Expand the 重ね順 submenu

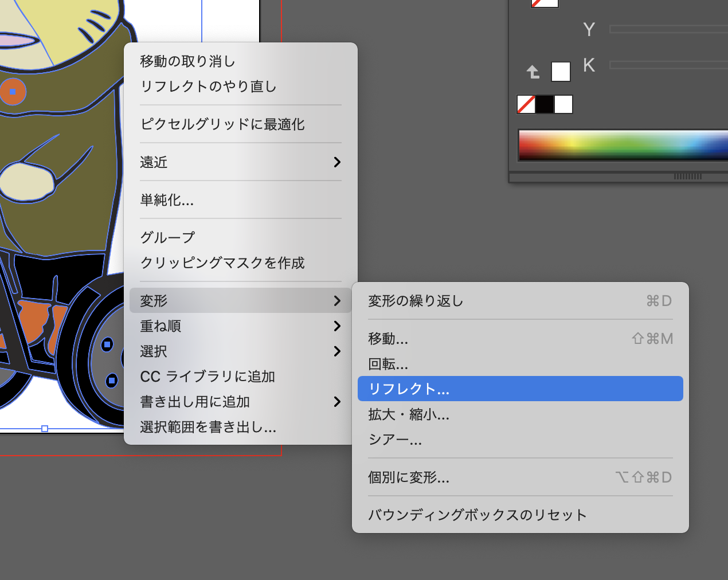point(240,326)
